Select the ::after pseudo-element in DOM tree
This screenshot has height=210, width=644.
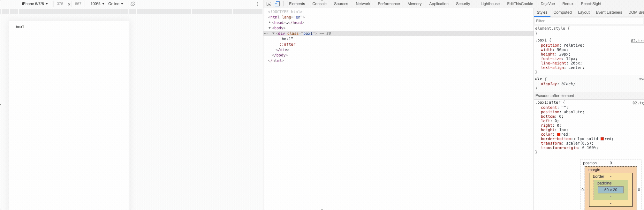(x=287, y=44)
